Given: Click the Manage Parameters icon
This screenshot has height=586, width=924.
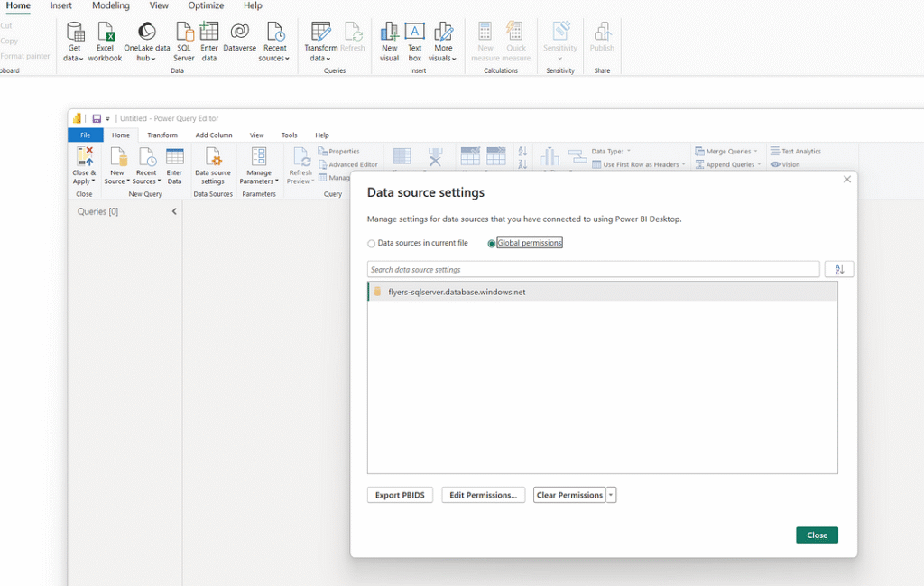Looking at the screenshot, I should (259, 156).
